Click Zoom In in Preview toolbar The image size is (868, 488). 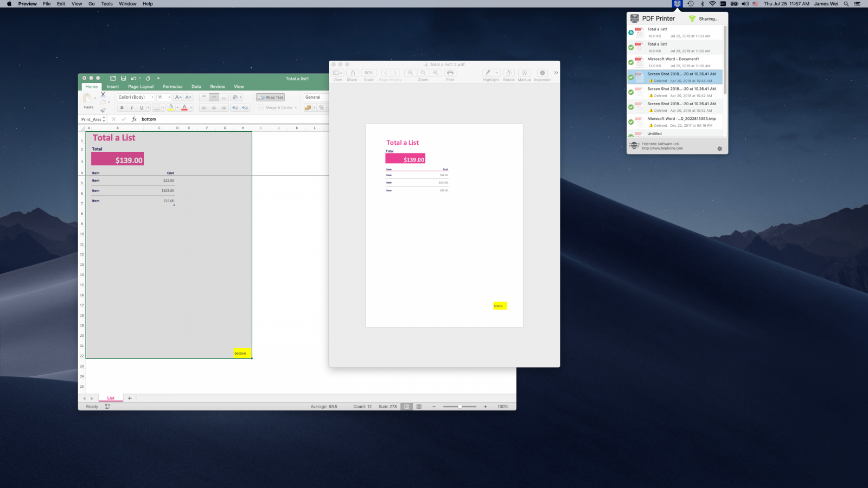436,73
